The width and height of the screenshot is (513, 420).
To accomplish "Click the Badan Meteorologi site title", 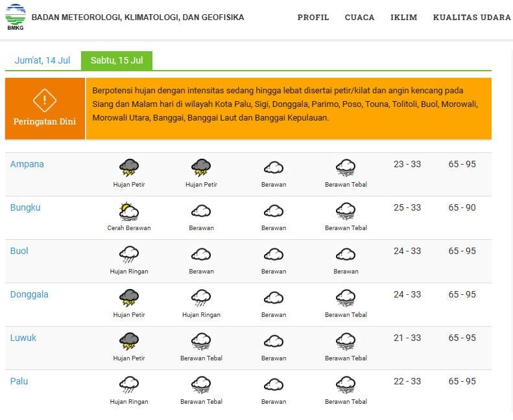I will click(137, 17).
